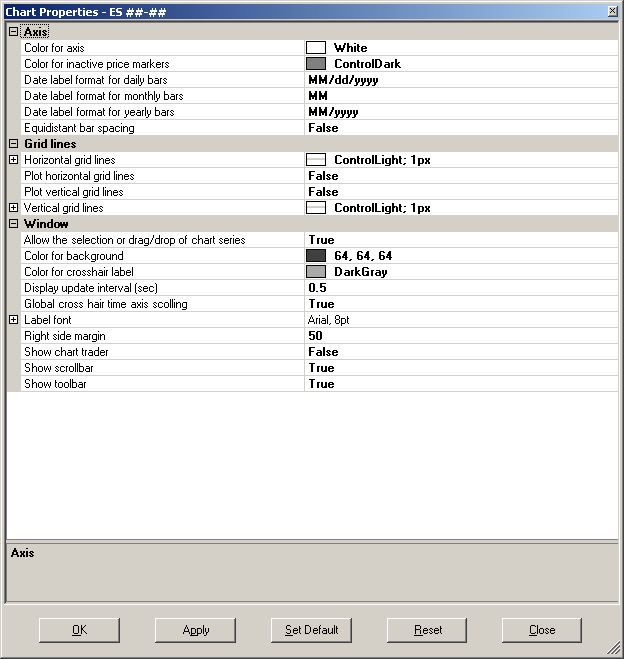Select the MM/dd/yyyy daily bars format value

(x=343, y=80)
